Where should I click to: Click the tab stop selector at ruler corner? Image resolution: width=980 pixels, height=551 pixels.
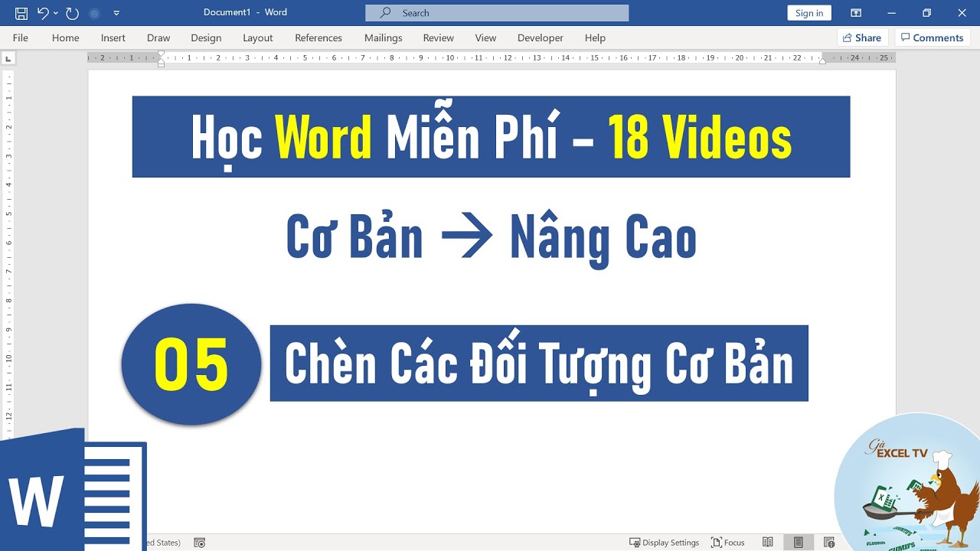coord(8,58)
